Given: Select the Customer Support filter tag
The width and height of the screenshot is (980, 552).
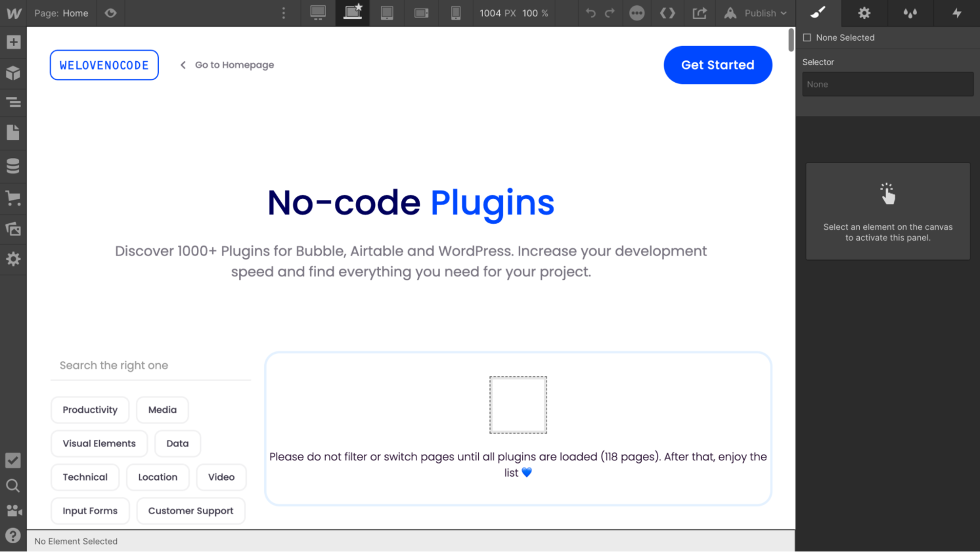Looking at the screenshot, I should coord(191,511).
